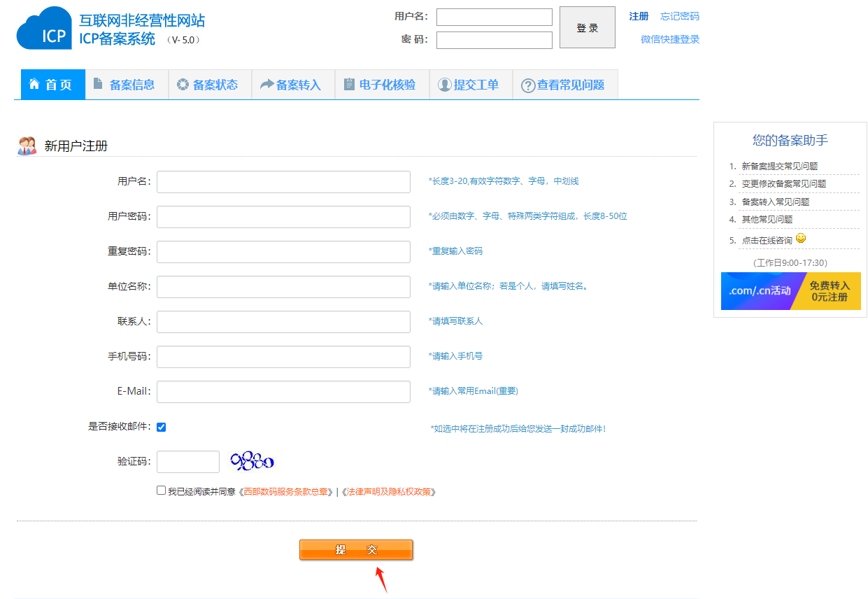
Task: Click the smiley icon next to 点击在线咨询
Action: pos(801,239)
